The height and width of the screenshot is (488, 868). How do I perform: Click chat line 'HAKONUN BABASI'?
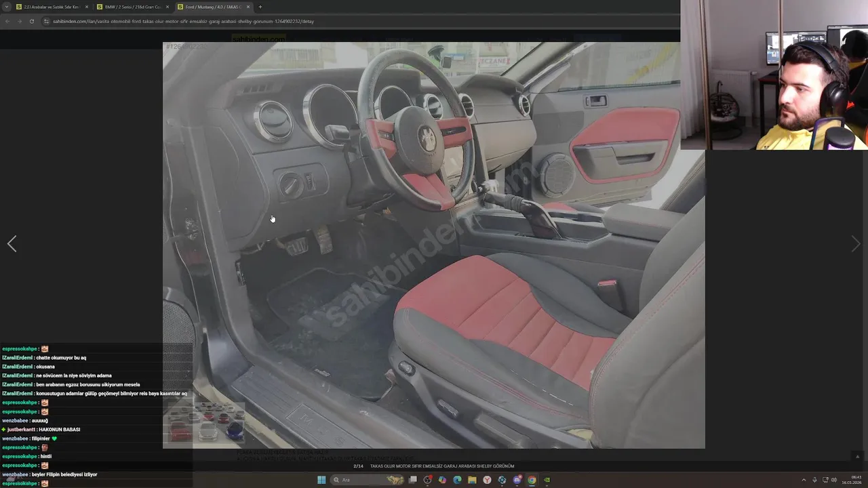(x=59, y=430)
